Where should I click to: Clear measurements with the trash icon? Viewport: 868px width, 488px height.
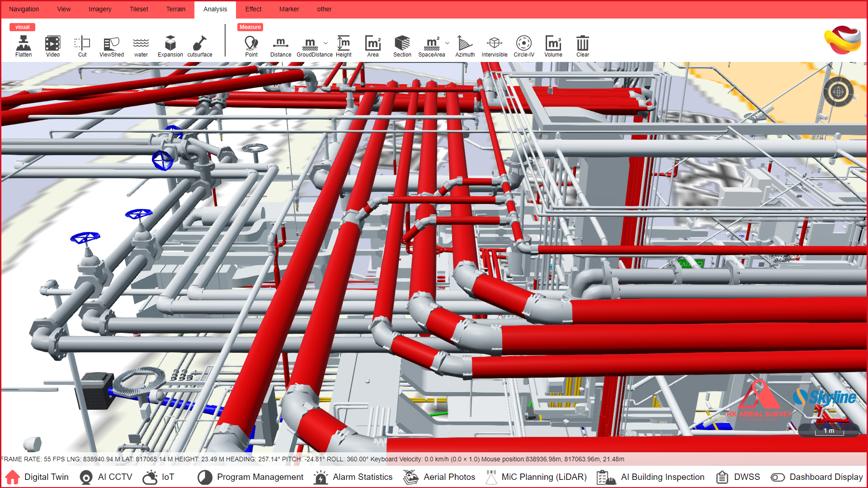[x=582, y=46]
